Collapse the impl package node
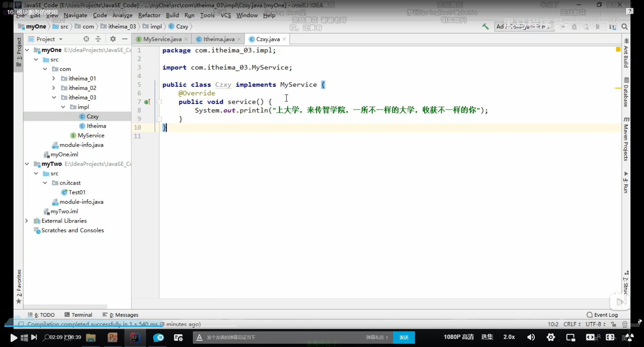Image resolution: width=644 pixels, height=347 pixels. [x=63, y=107]
